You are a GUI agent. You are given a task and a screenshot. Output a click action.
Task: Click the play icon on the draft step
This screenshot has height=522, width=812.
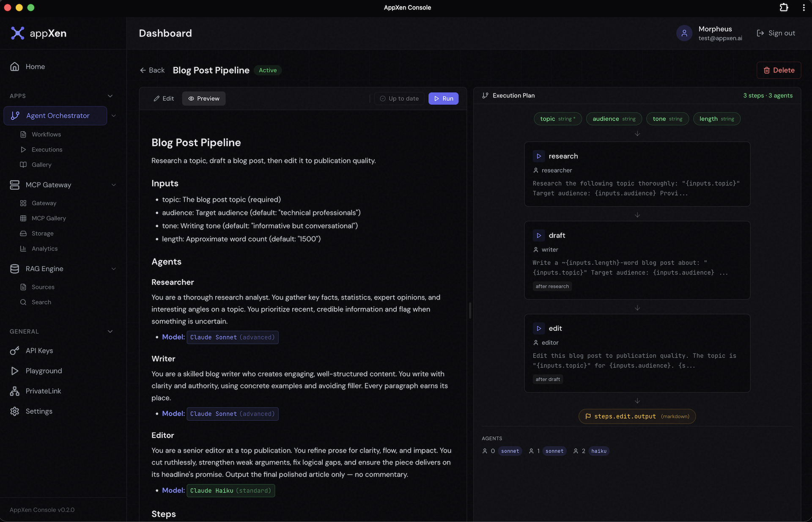(539, 236)
